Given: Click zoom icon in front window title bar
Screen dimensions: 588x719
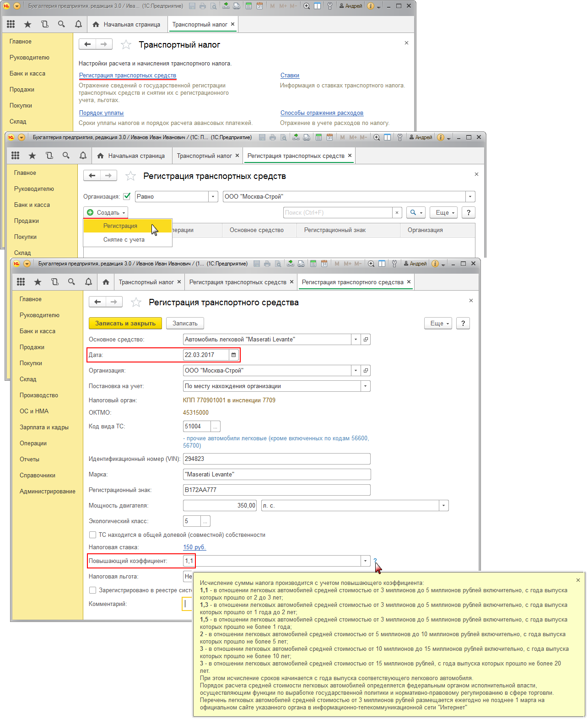Looking at the screenshot, I should [x=371, y=264].
